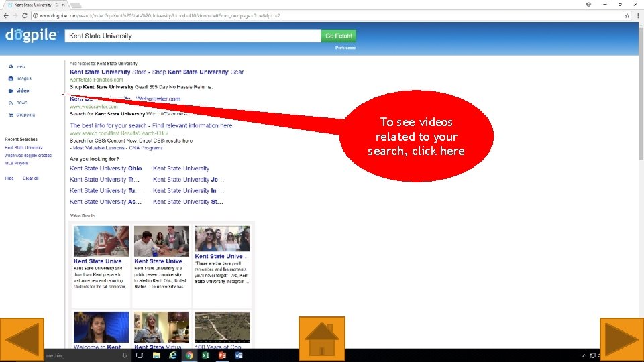
Task: Click Hide under recent searches
Action: click(x=9, y=178)
